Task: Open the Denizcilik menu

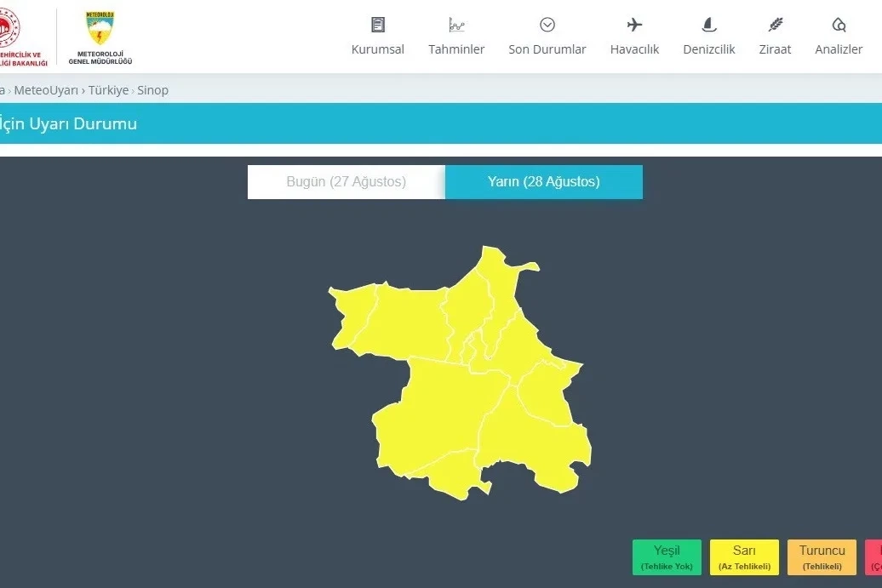Action: pyautogui.click(x=708, y=49)
